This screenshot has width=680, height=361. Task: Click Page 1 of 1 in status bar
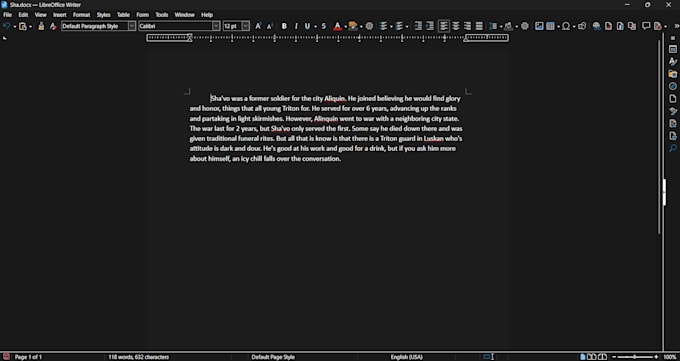click(28, 357)
